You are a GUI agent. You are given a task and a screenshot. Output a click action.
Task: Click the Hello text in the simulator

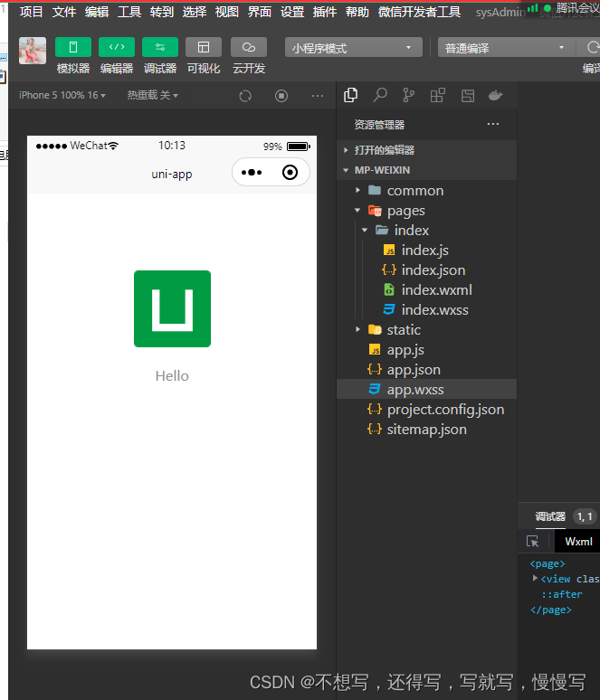click(172, 376)
